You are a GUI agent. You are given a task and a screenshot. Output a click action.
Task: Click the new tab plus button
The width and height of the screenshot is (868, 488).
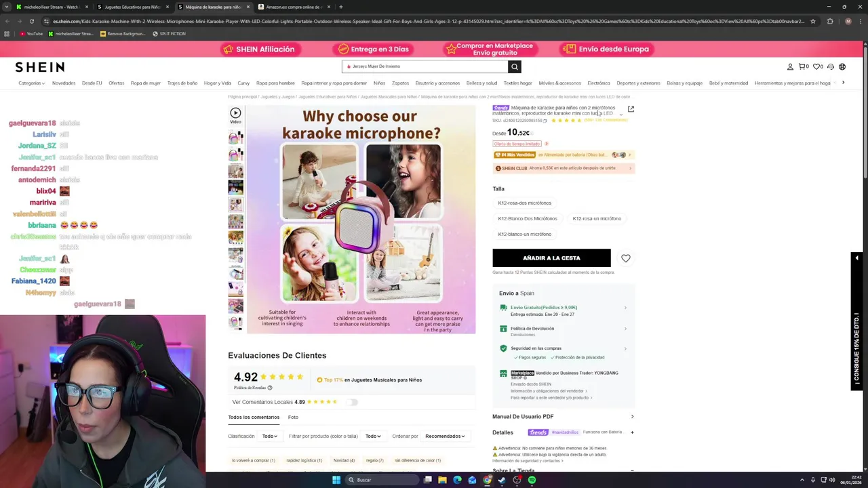tap(340, 7)
